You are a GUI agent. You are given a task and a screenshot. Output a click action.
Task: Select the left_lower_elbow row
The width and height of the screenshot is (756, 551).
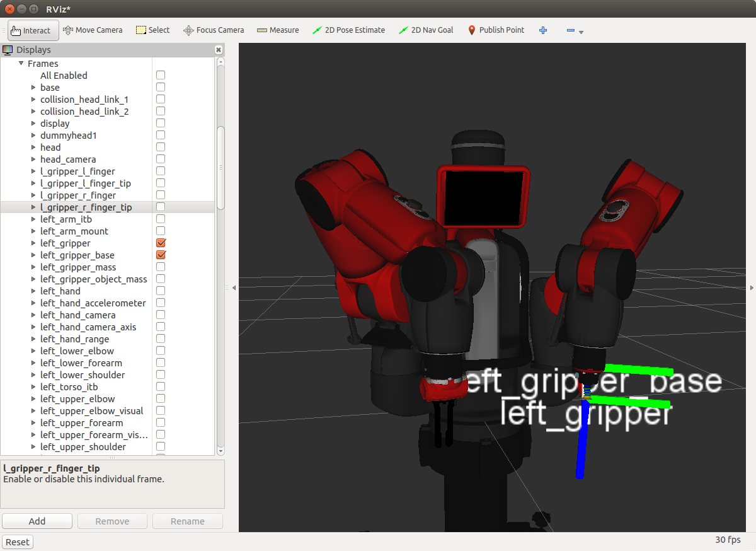point(107,351)
